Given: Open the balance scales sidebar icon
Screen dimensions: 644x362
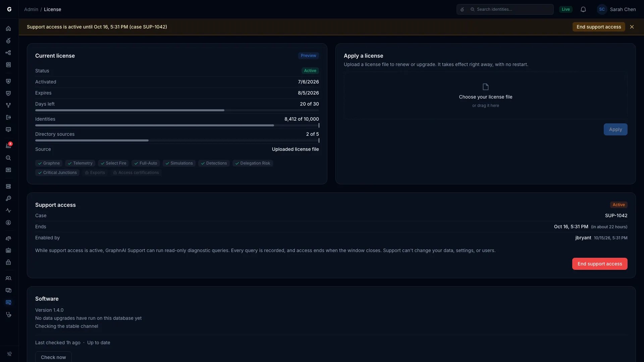Looking at the screenshot, I should [8, 238].
